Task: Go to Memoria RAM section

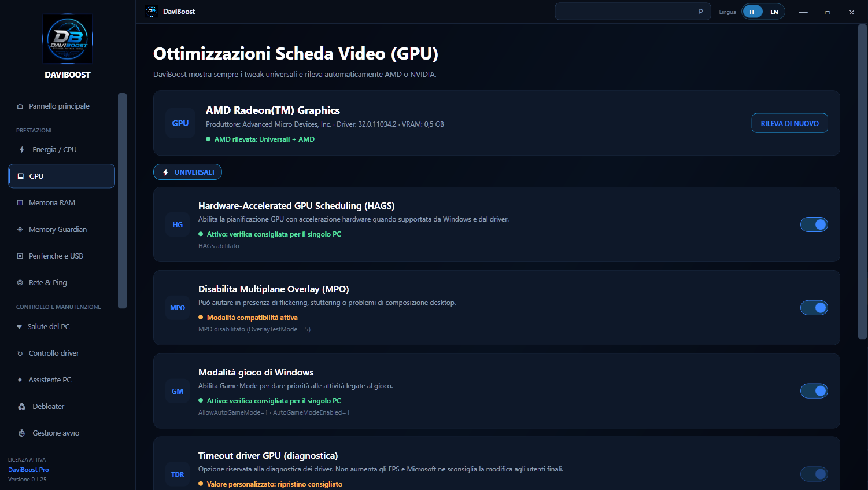Action: coord(62,203)
